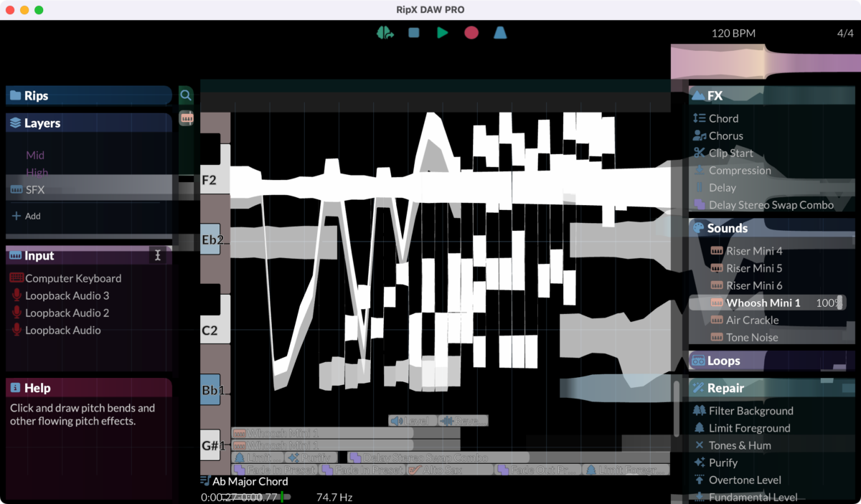Collapse the Help panel header
Viewport: 861px width, 504px height.
(x=89, y=388)
